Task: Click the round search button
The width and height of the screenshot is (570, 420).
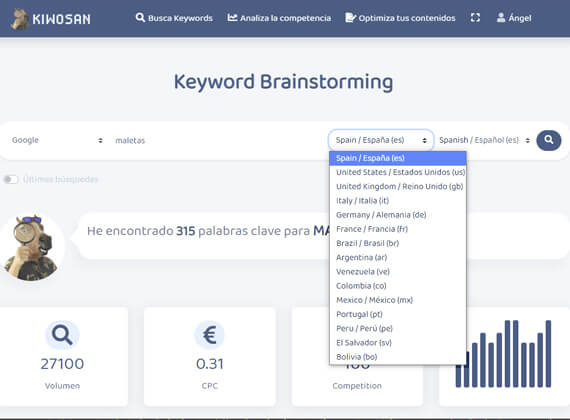Action: point(549,140)
